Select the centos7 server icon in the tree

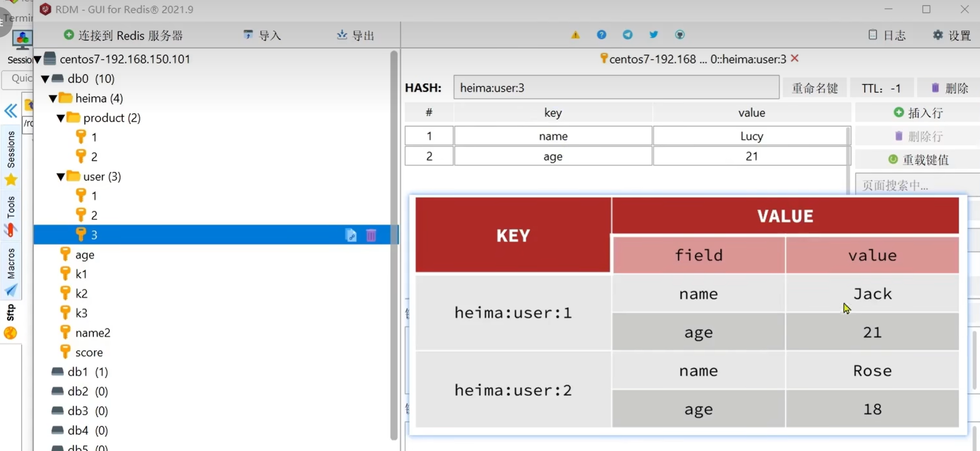coord(50,58)
